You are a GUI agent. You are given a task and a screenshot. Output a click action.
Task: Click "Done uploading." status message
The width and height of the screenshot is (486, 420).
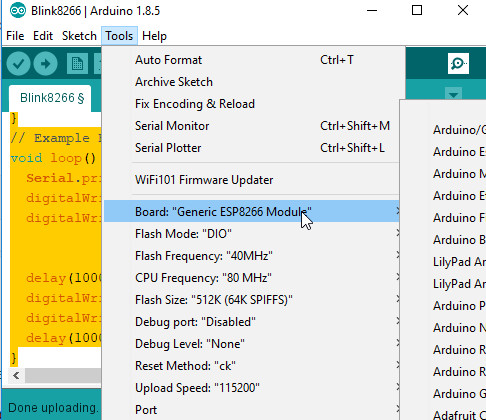[x=53, y=407]
